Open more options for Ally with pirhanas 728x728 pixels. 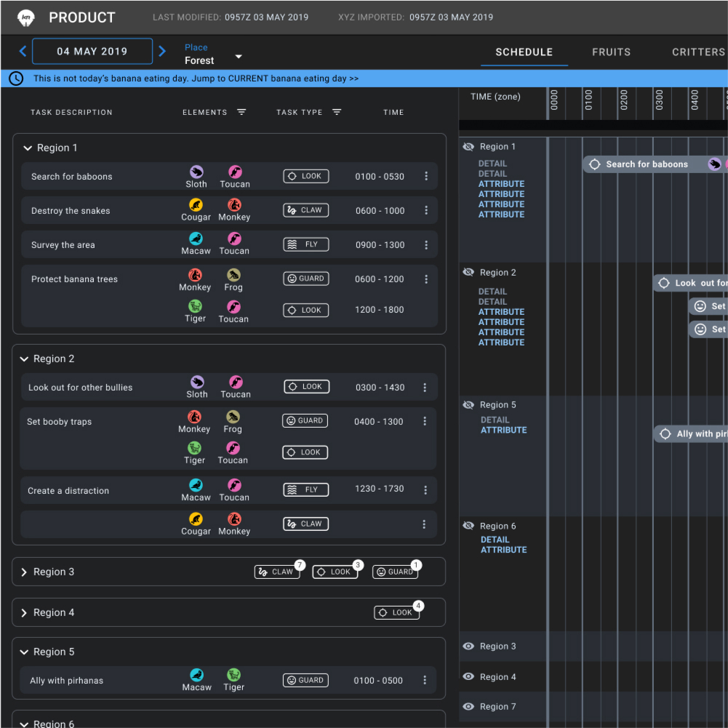[424, 680]
